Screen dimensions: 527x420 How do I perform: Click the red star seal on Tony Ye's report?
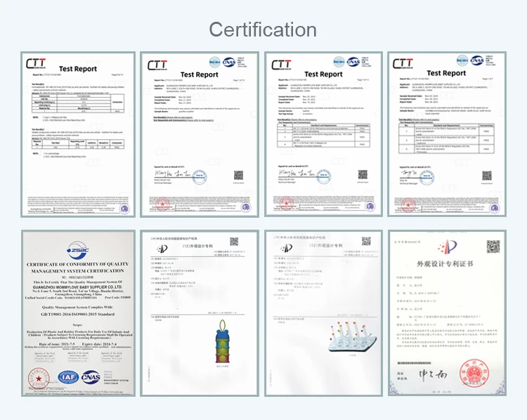(x=408, y=204)
